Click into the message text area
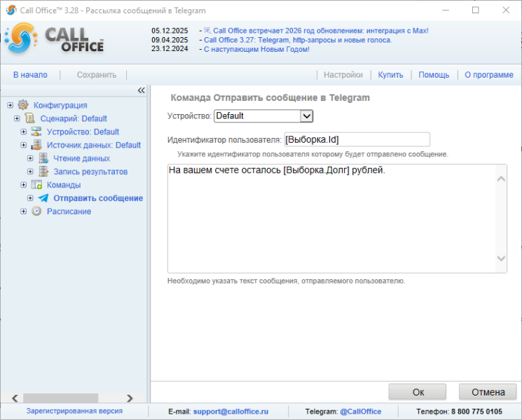 pos(331,218)
